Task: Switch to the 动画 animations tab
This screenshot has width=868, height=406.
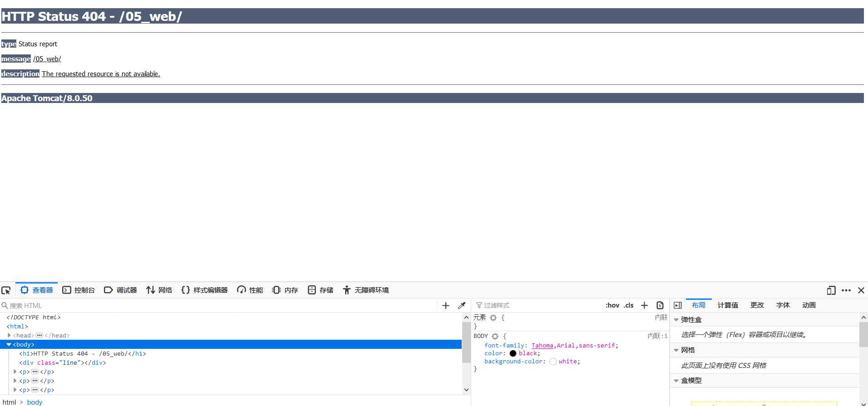Action: pos(809,305)
